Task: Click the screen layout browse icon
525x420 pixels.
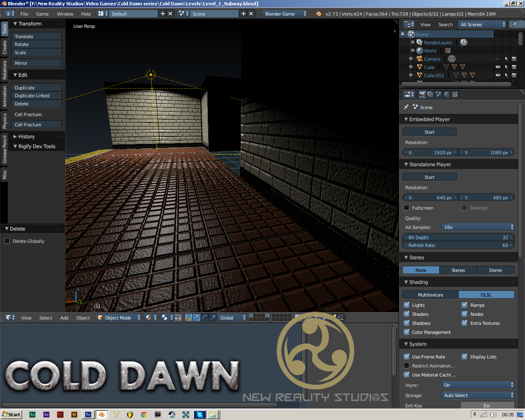Action: click(x=102, y=14)
